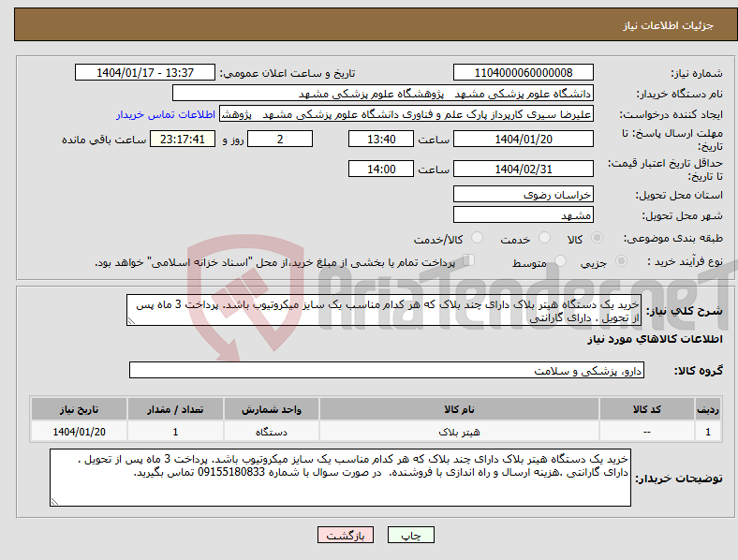Screen dimensions: 738x560
Task: Click the تاریخ نیاز column header
Action: (x=79, y=409)
